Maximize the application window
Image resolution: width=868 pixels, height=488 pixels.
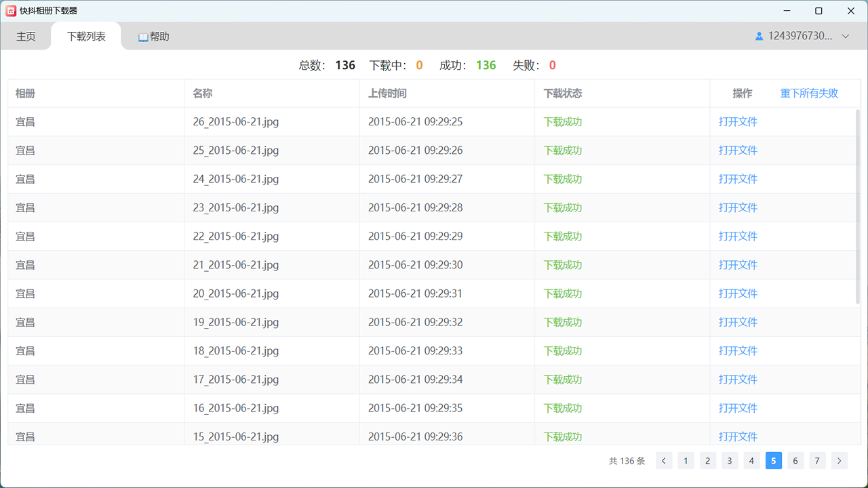point(818,11)
